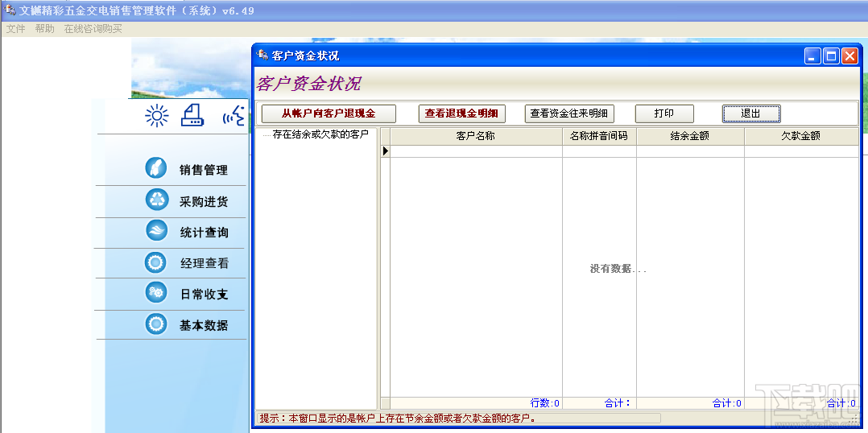Click the printer icon in the main toolbar
868x433 pixels.
pyautogui.click(x=192, y=115)
